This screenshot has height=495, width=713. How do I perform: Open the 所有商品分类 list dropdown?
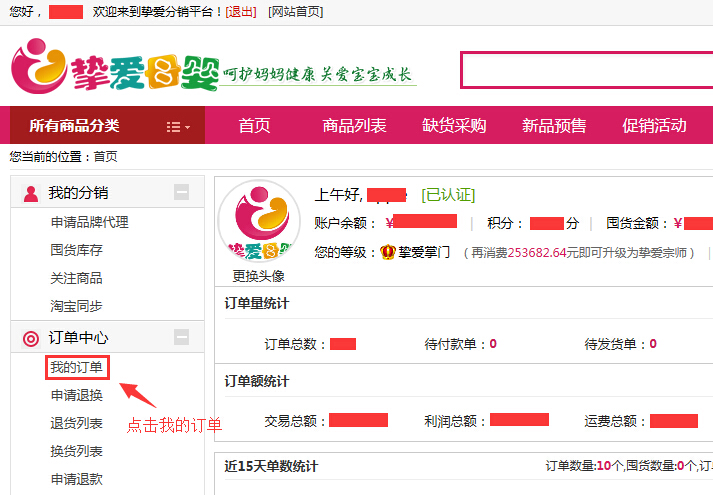click(x=178, y=126)
